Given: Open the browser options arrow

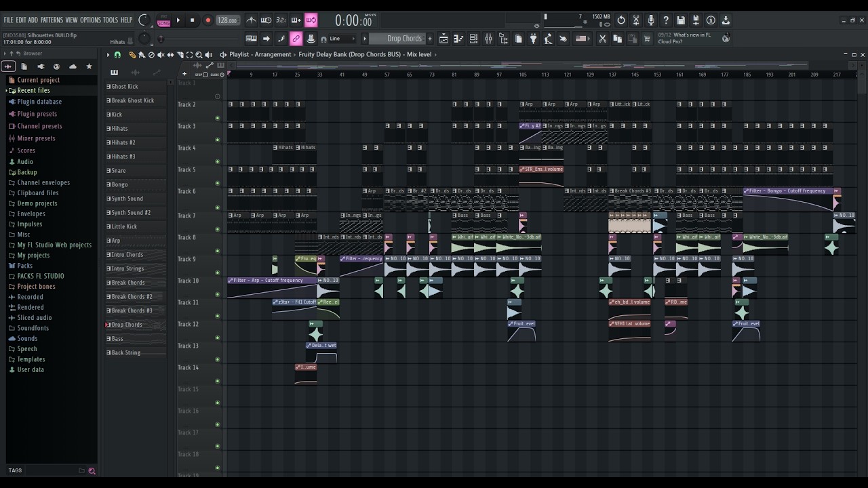Looking at the screenshot, I should click(x=5, y=54).
